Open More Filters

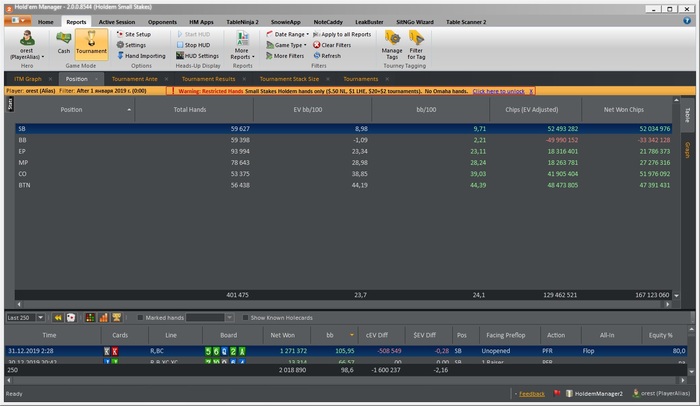[x=285, y=56]
